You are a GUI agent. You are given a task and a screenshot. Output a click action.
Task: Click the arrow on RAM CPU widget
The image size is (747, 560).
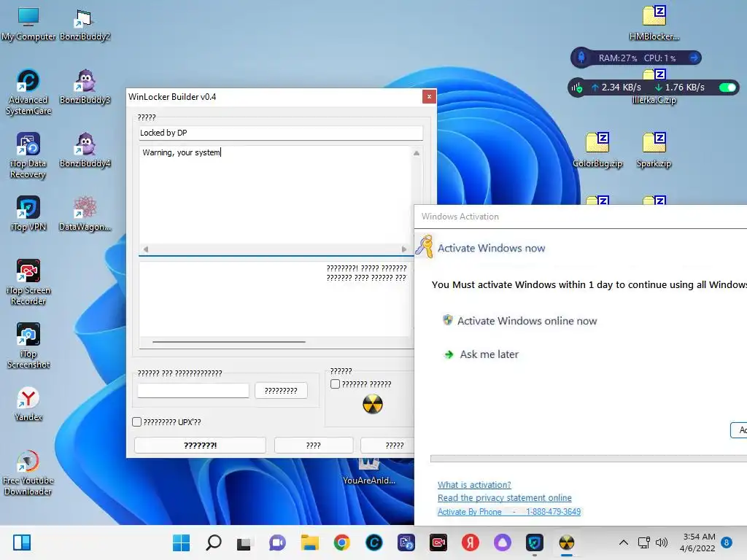(x=694, y=58)
